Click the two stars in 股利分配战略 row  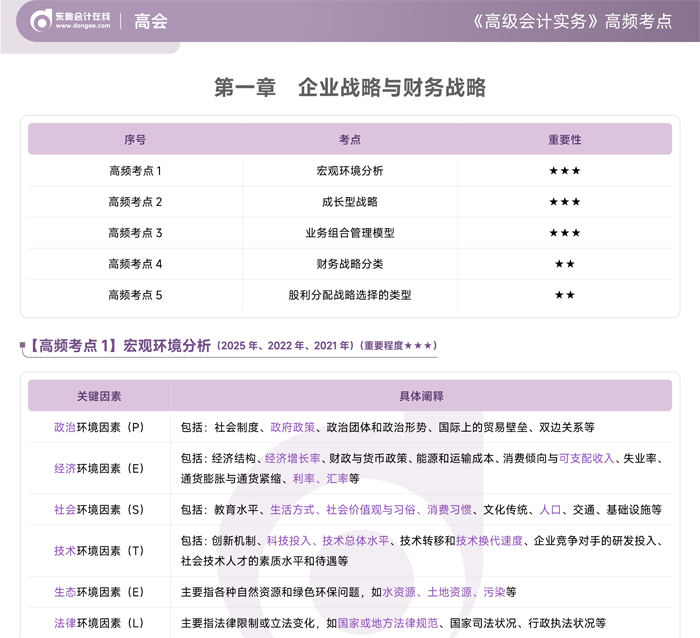pos(564,295)
